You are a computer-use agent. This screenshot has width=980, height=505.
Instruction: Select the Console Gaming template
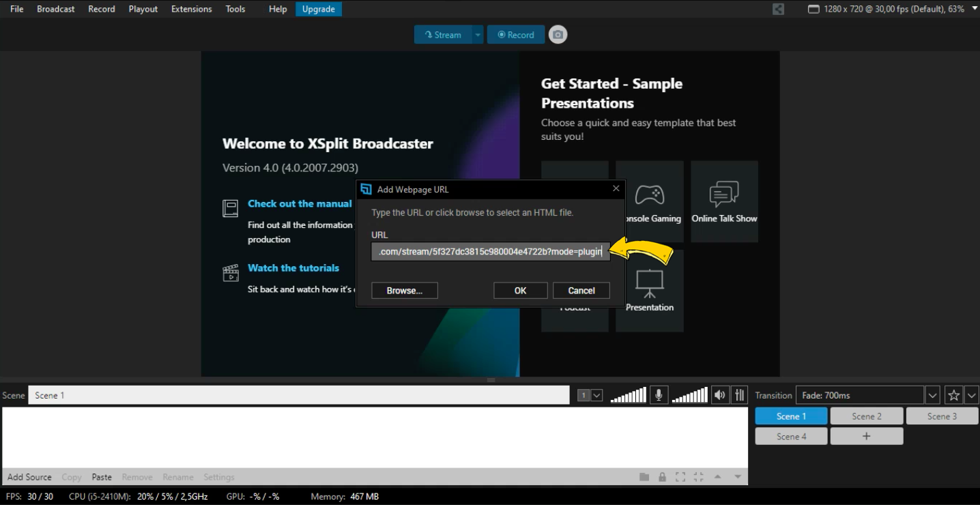[650, 201]
